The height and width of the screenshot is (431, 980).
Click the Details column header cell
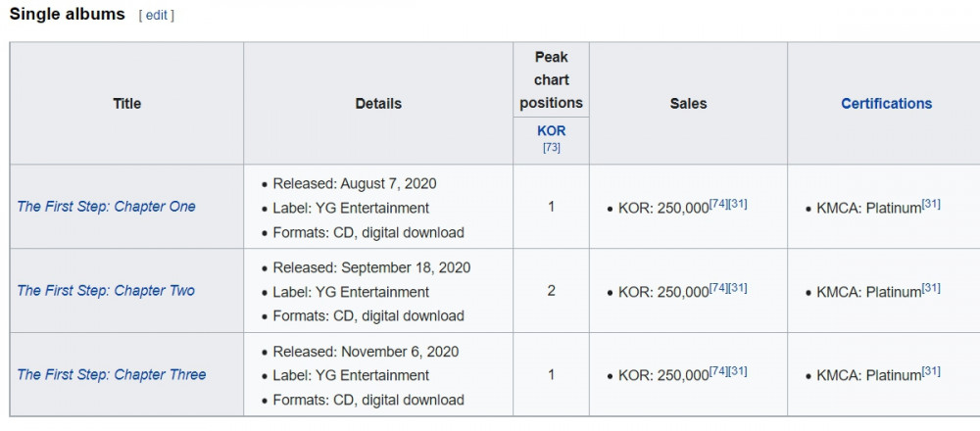pyautogui.click(x=378, y=104)
